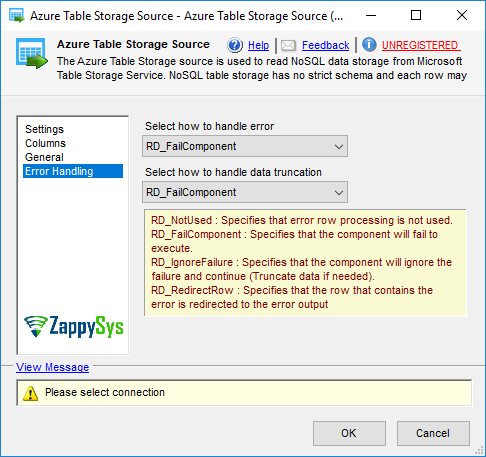Click the RD_IgnoreFailure description line

click(301, 269)
